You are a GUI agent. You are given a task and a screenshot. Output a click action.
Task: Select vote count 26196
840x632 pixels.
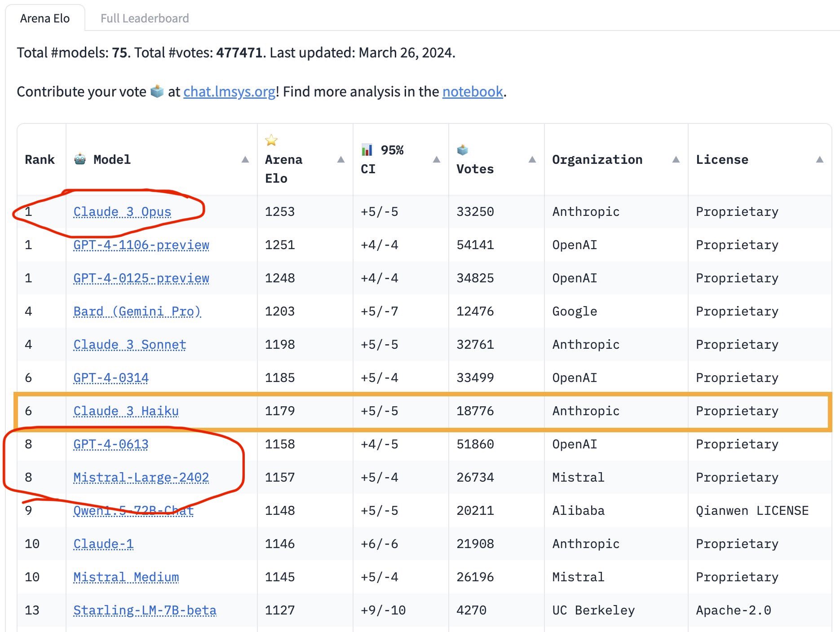tap(475, 577)
